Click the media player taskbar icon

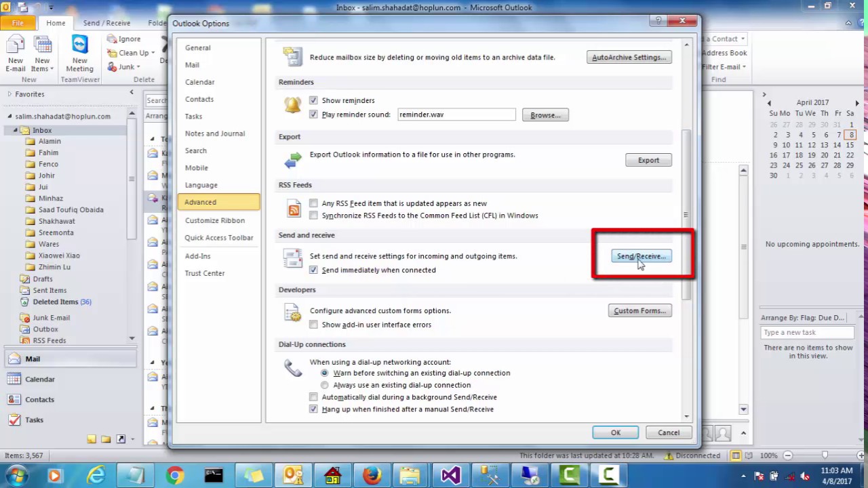pos(56,475)
